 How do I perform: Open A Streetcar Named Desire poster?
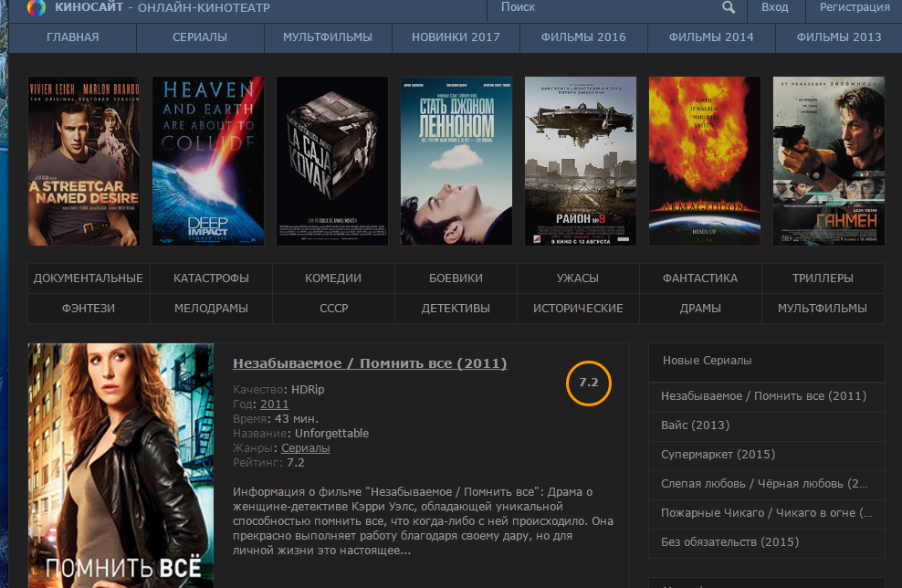tap(84, 161)
